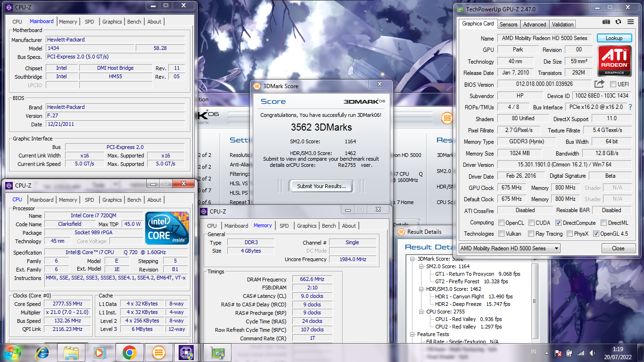Screen dimensions: 644x362
Task: Toggle the UEFI checkbox in GPU-Z
Action: (x=613, y=84)
